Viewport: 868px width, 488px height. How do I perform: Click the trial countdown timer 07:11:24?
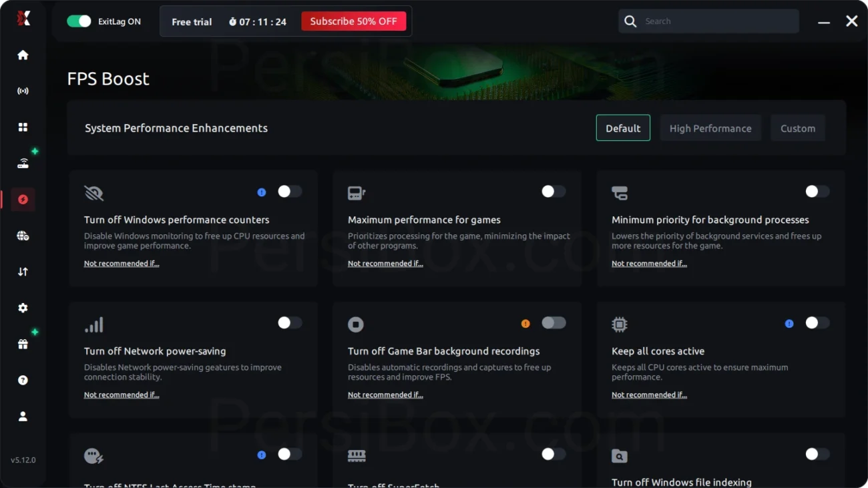(x=258, y=22)
